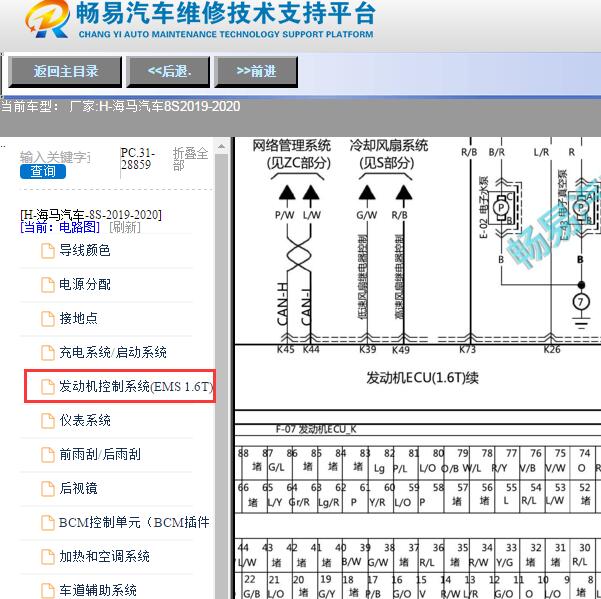Open the 后视镜 tree item
Screen dimensions: 601x599
[78, 488]
